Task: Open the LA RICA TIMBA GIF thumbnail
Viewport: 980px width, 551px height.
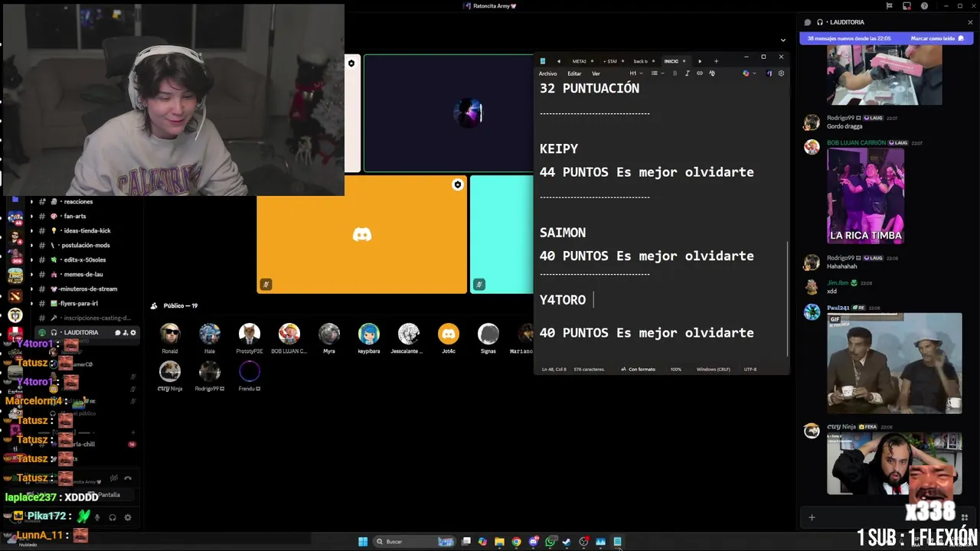Action: (865, 196)
